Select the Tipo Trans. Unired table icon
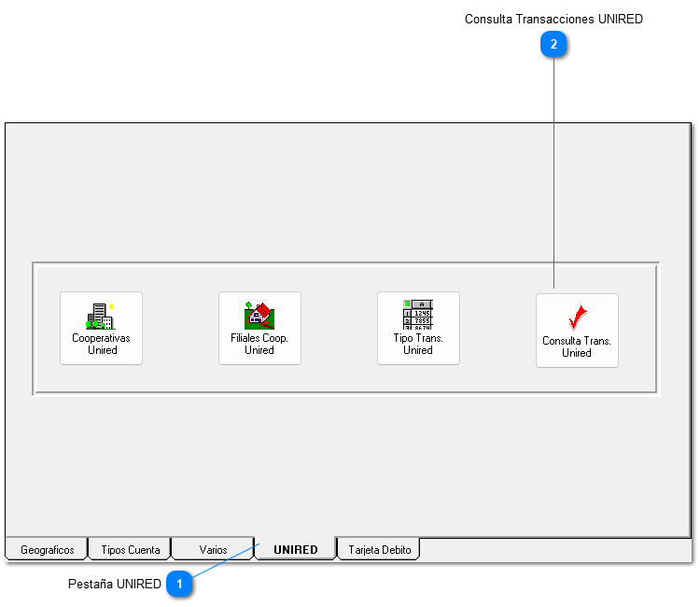The width and height of the screenshot is (700, 607). 417,316
